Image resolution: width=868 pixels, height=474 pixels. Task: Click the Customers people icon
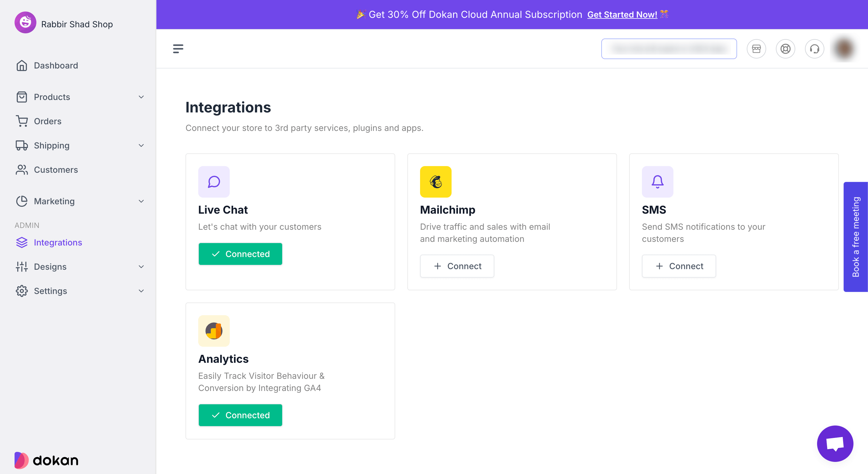[x=22, y=170]
